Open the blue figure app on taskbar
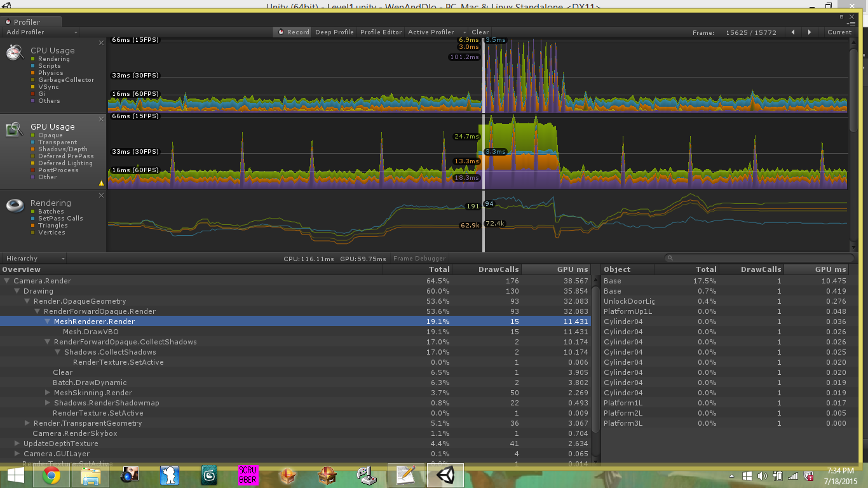This screenshot has width=868, height=488. pos(170,475)
